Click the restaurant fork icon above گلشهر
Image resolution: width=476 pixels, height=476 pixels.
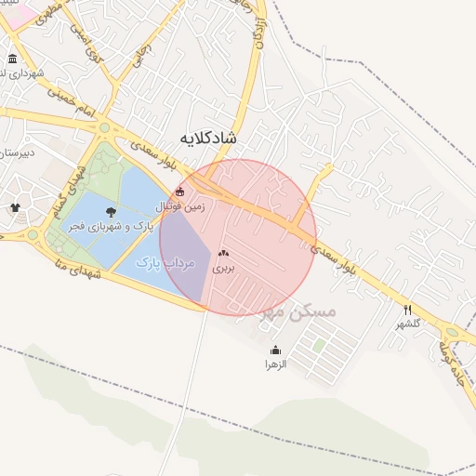pyautogui.click(x=408, y=310)
